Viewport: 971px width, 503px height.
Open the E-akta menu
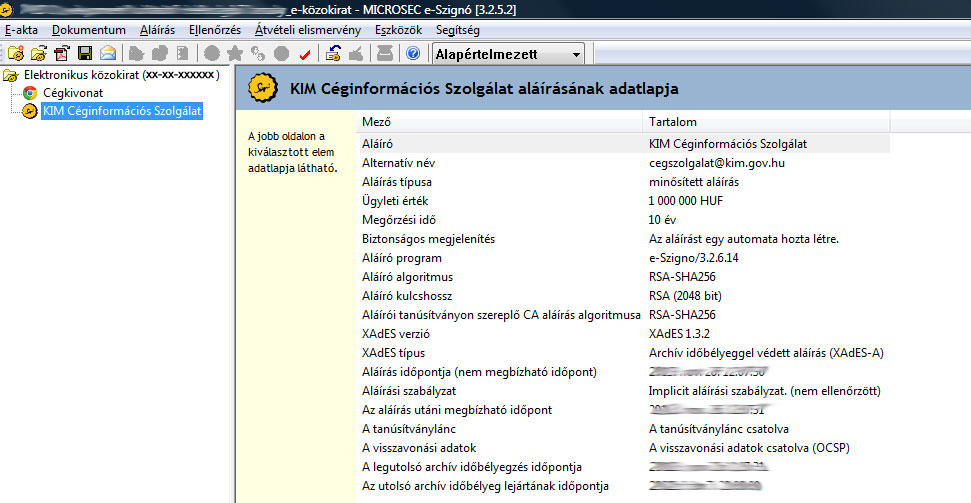(x=21, y=30)
